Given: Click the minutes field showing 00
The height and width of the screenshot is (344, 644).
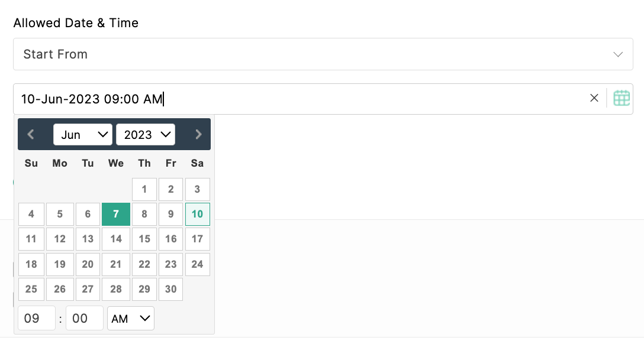Looking at the screenshot, I should [x=85, y=318].
